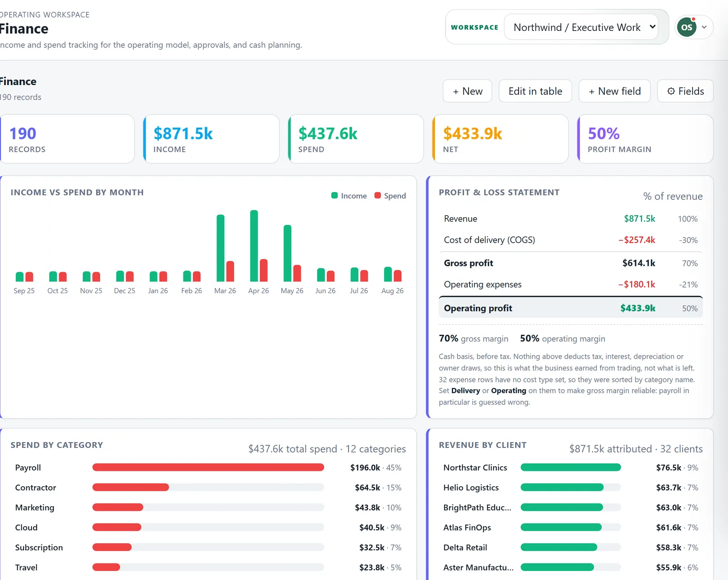Toggle the Spend legend swatch

[x=378, y=195]
